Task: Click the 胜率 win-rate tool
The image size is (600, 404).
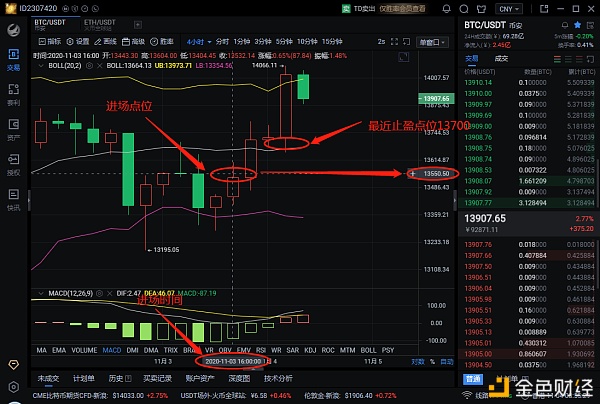Action: point(162,42)
